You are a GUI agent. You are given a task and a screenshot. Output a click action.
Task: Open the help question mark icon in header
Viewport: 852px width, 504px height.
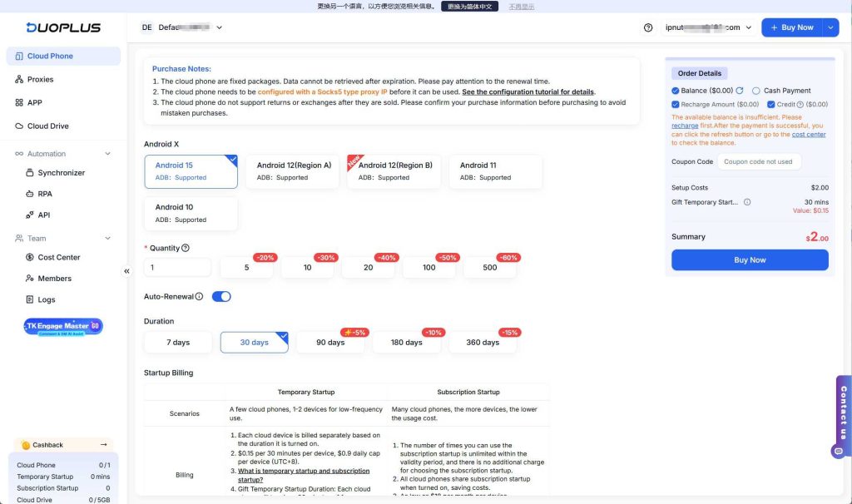(x=648, y=27)
